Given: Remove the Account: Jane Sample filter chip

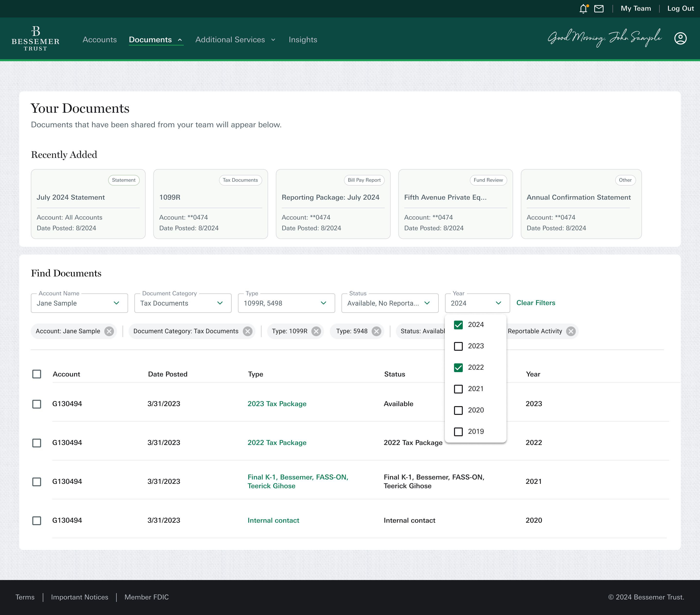Looking at the screenshot, I should (109, 331).
